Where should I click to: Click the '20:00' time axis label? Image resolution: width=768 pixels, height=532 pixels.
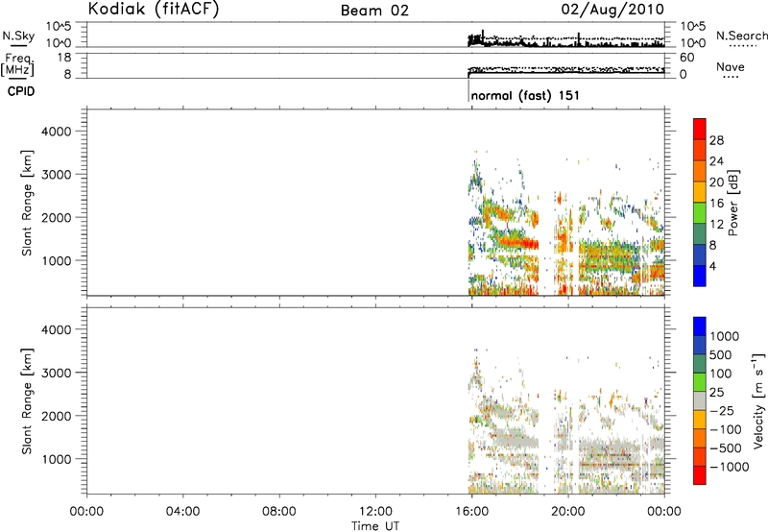(x=568, y=512)
